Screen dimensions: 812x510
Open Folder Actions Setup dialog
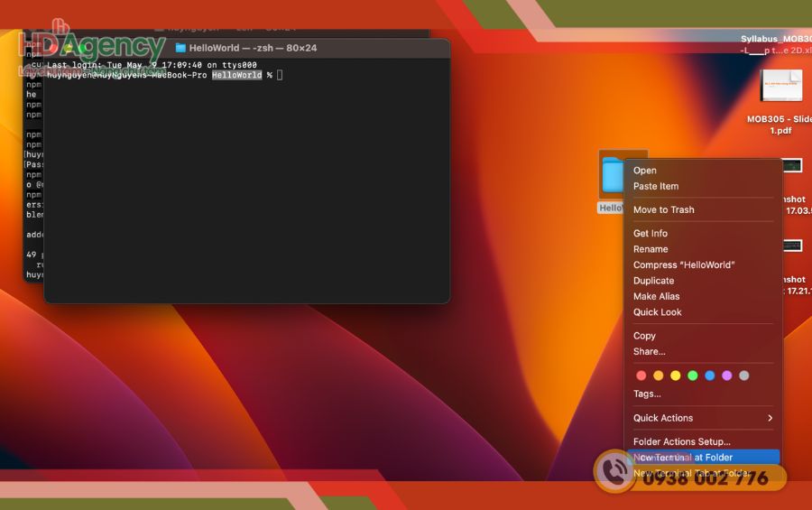[x=682, y=442]
